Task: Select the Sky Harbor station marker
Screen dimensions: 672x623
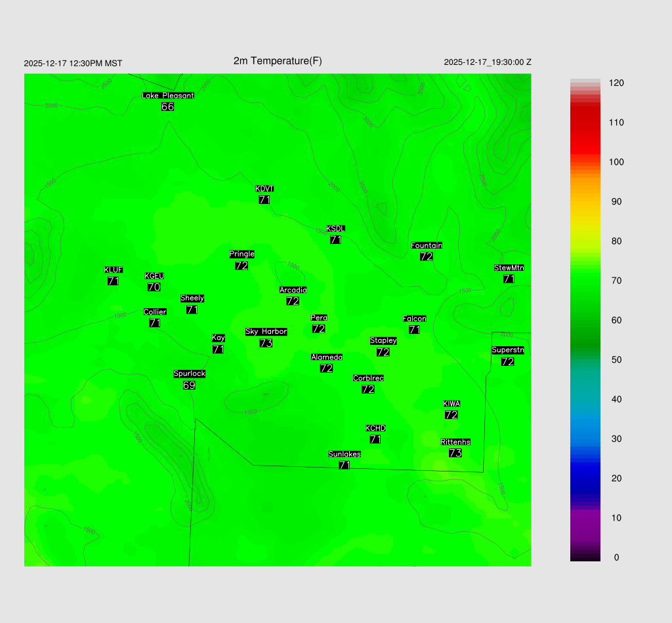Action: (266, 332)
